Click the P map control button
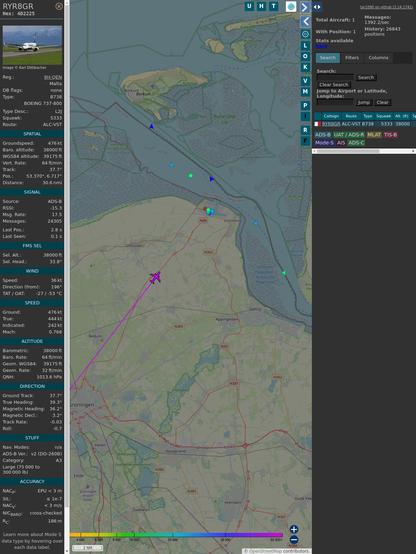The image size is (416, 554). click(305, 105)
